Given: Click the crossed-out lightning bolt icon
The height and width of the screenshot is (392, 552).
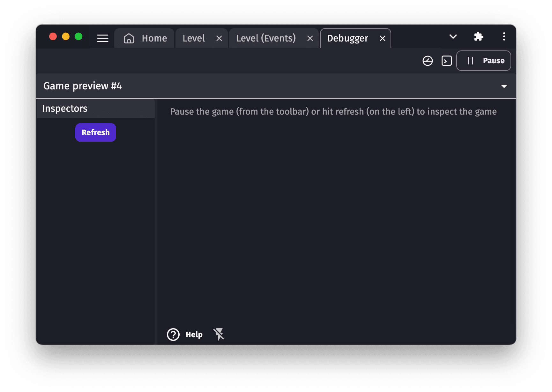Looking at the screenshot, I should [x=219, y=334].
